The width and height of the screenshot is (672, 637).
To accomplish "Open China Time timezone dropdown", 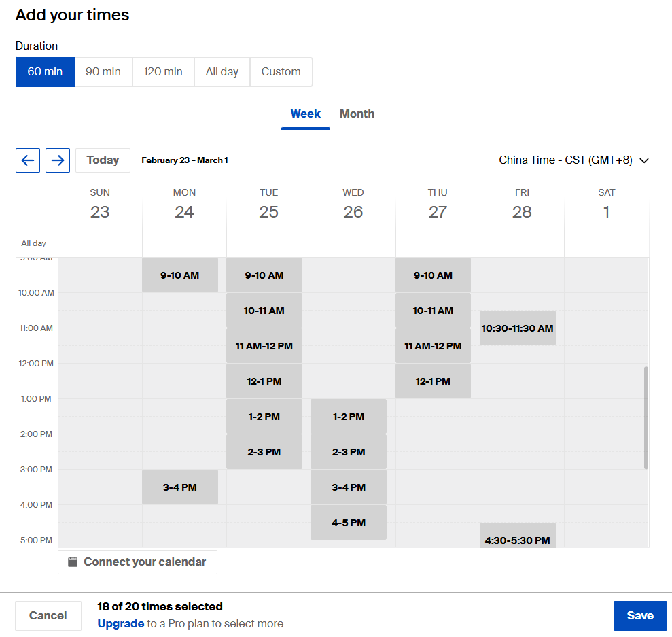I will [x=574, y=160].
